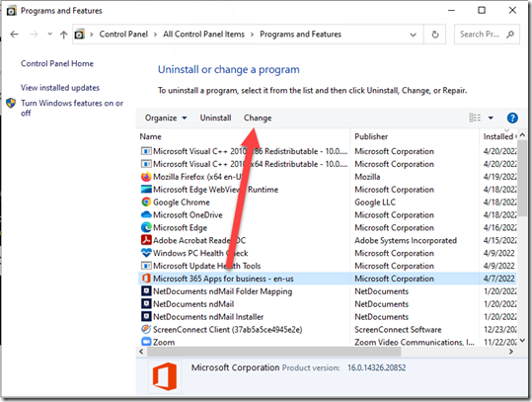The height and width of the screenshot is (402, 532).
Task: Click the Microsoft Edge icon
Action: pos(146,227)
